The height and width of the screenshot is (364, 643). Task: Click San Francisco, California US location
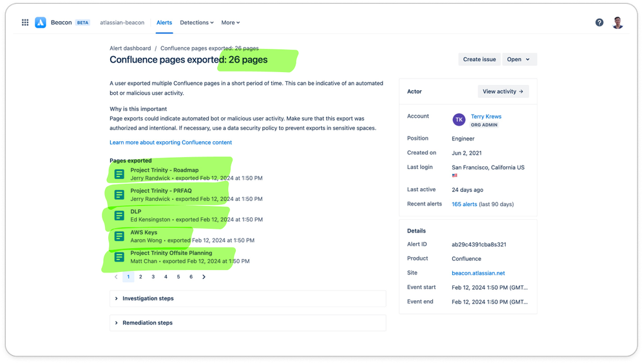tap(488, 168)
